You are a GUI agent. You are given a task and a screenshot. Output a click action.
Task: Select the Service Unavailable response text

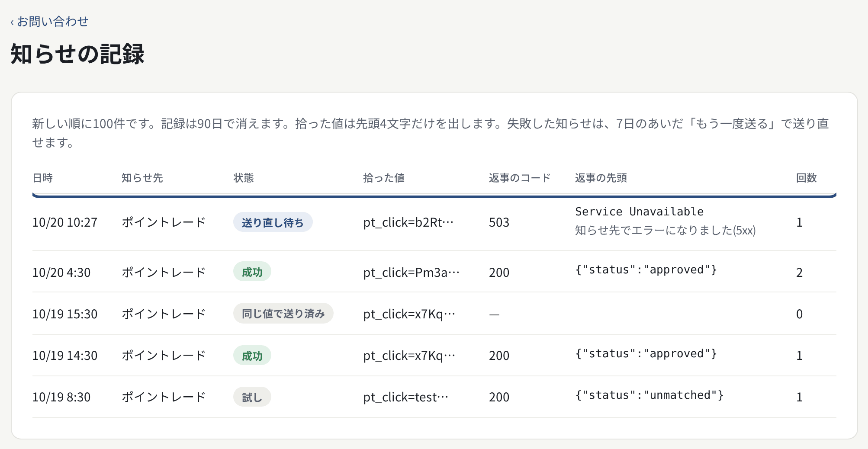[640, 212]
